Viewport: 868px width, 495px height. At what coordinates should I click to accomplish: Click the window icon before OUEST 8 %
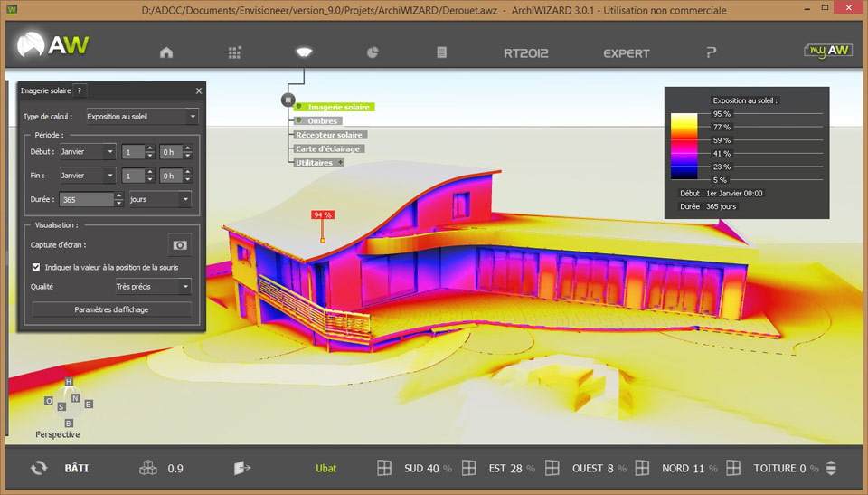[x=552, y=468]
